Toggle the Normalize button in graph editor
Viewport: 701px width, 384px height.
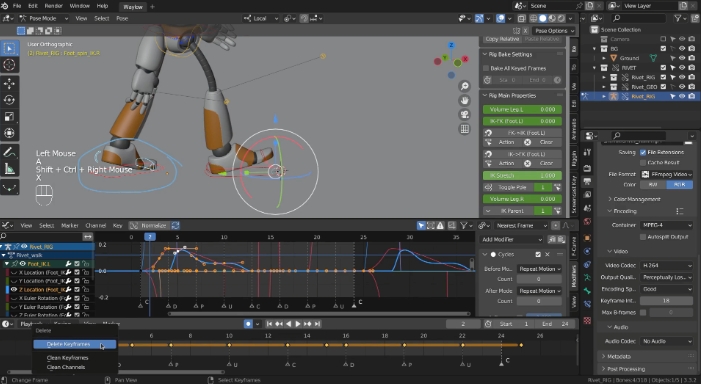pos(149,225)
